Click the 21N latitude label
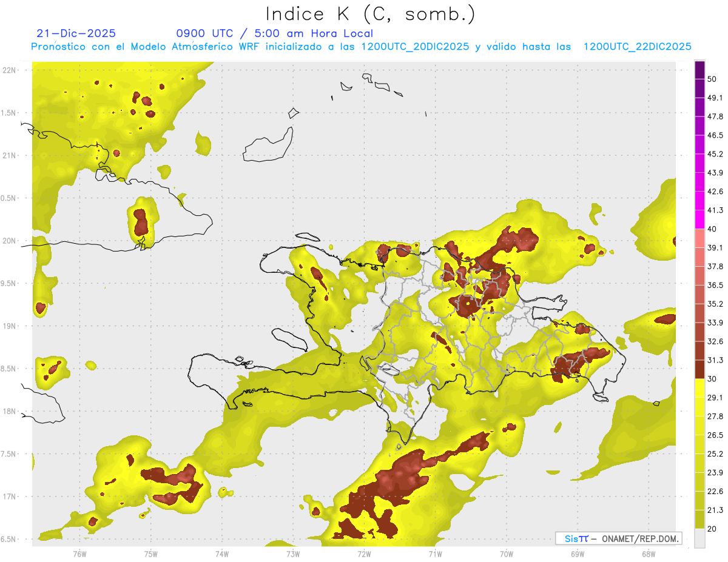Screen dimensions: 728x562 [x=10, y=156]
